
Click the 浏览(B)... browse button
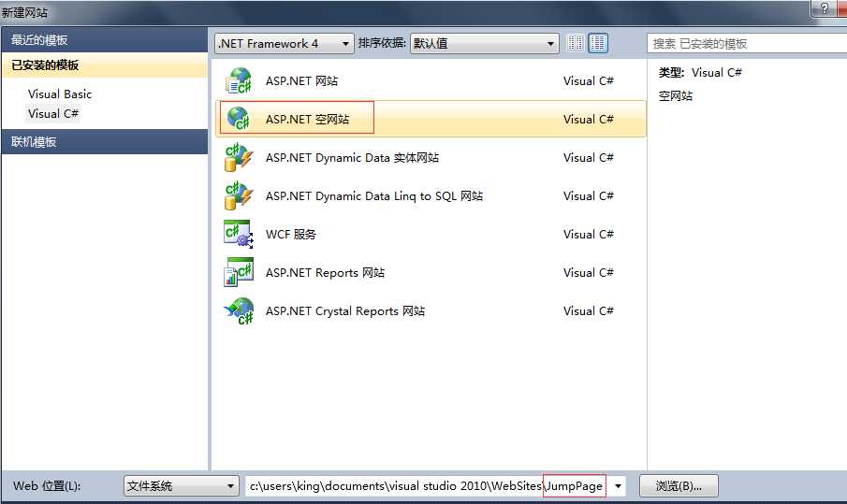679,486
